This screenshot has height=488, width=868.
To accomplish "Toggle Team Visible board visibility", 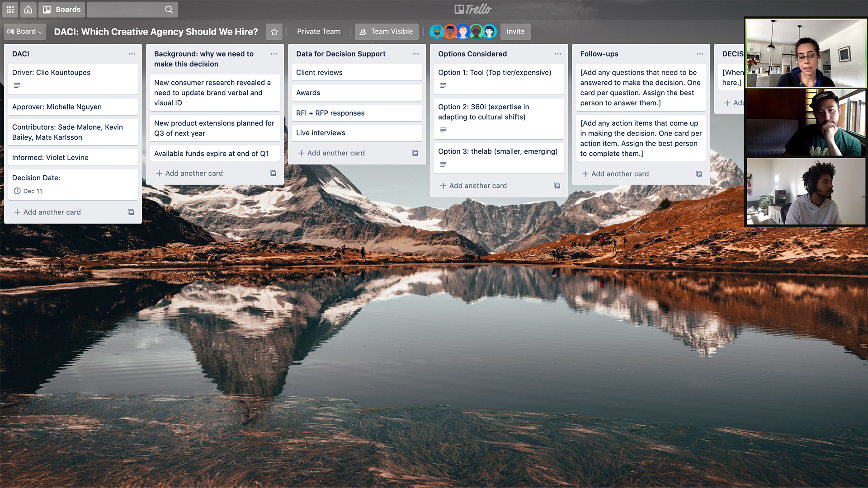I will pyautogui.click(x=387, y=31).
